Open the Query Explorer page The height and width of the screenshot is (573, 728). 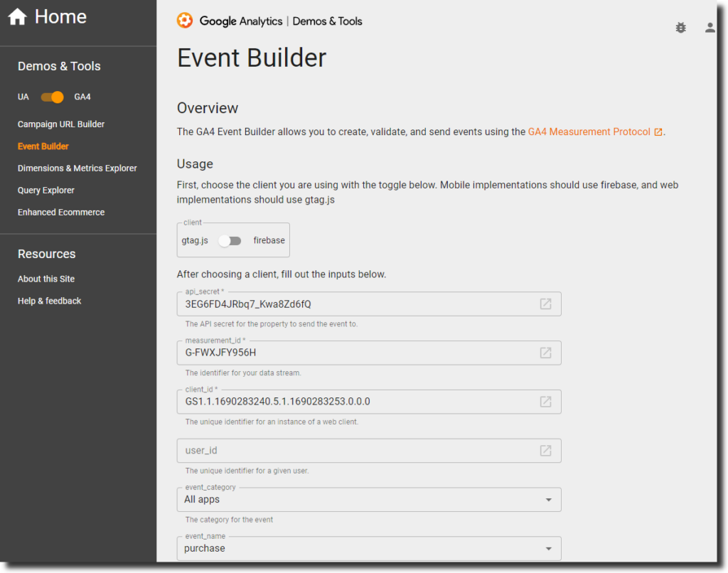coord(45,190)
